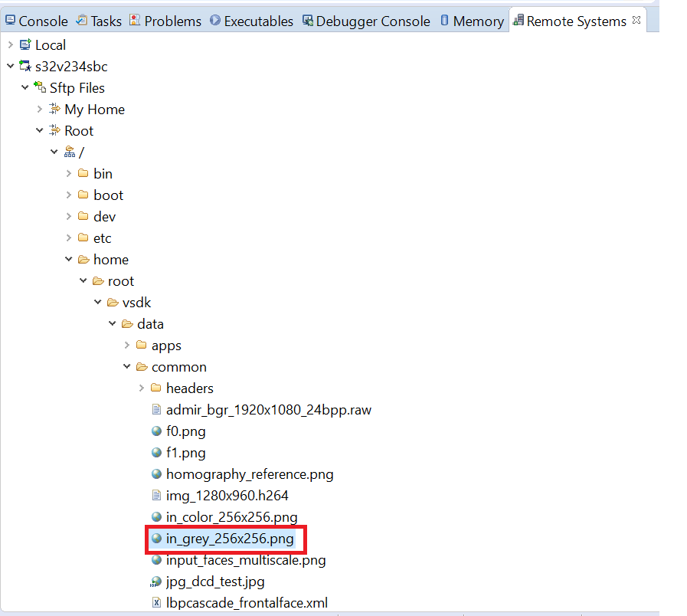Expand the dev folder

(x=68, y=217)
